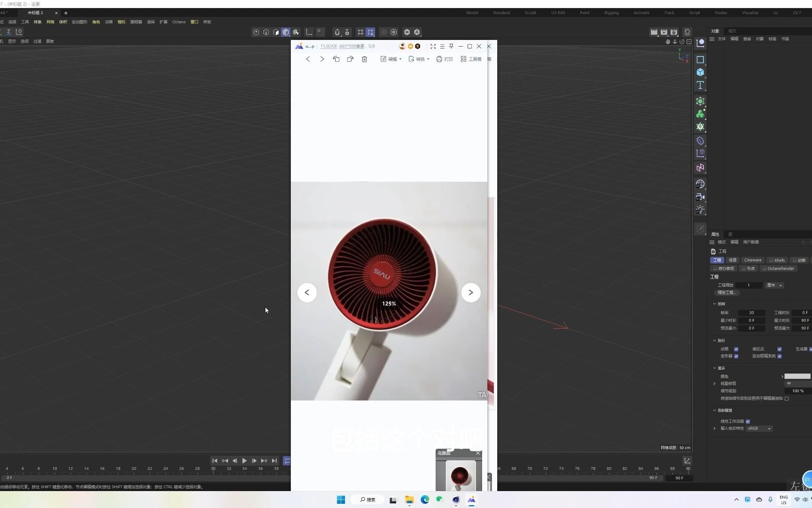Play the timeline animation forward
The image size is (812, 508).
click(244, 461)
